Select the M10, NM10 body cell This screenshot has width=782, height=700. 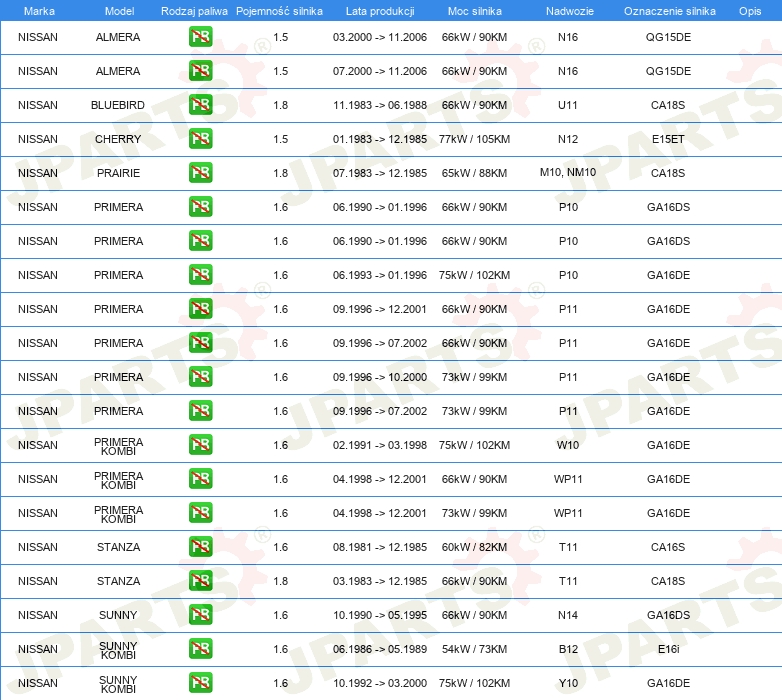tap(568, 173)
